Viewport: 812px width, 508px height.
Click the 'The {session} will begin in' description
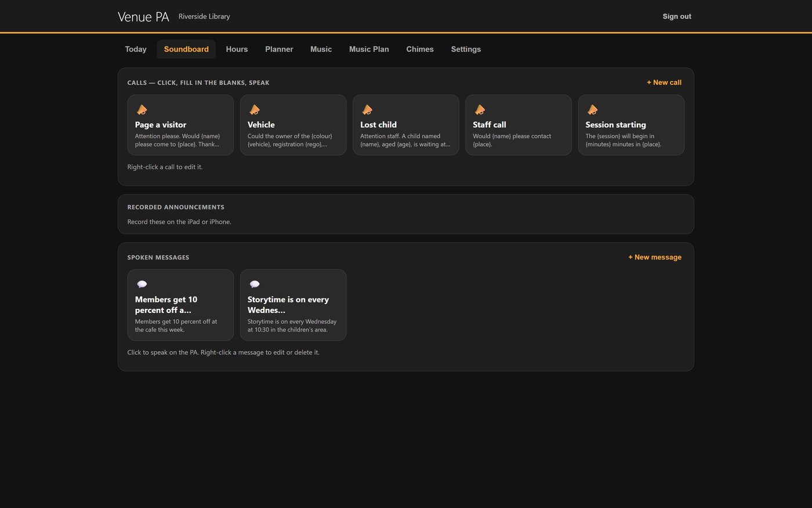pyautogui.click(x=623, y=140)
